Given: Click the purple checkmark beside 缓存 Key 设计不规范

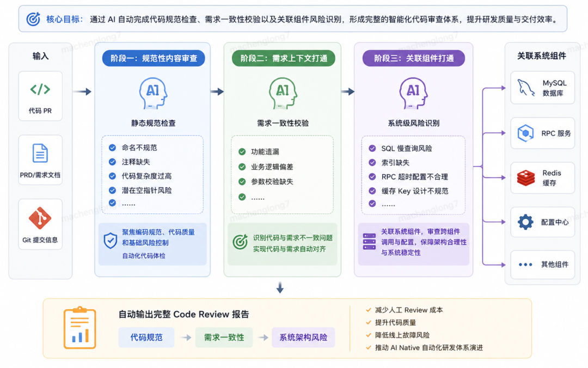Looking at the screenshot, I should point(372,191).
